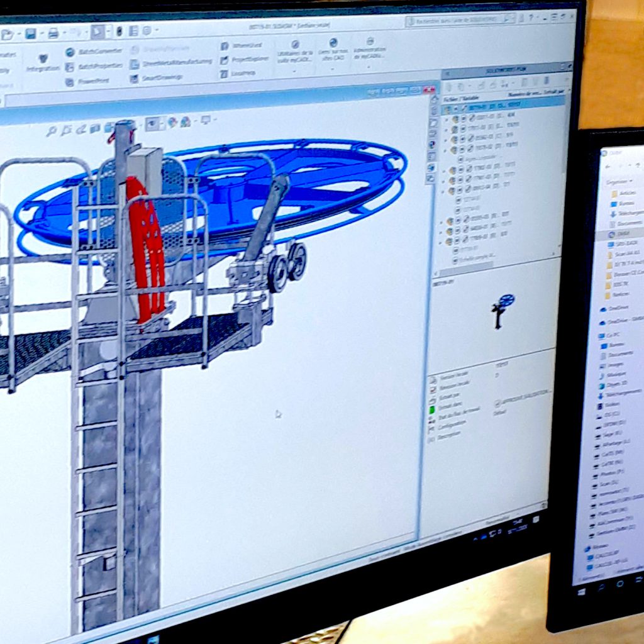The width and height of the screenshot is (644, 644).
Task: Launch the SmartDrawings tool
Action: coord(156,77)
